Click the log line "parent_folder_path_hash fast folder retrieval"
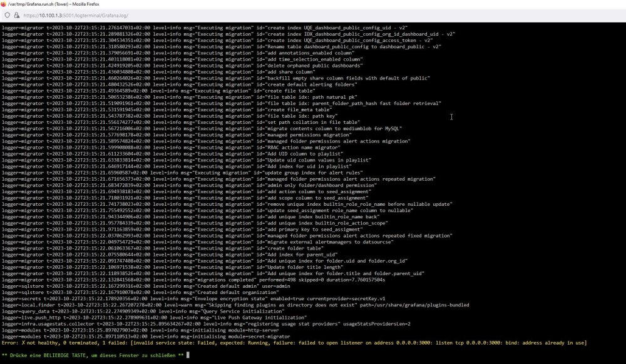This screenshot has height=364, width=626. point(221,104)
